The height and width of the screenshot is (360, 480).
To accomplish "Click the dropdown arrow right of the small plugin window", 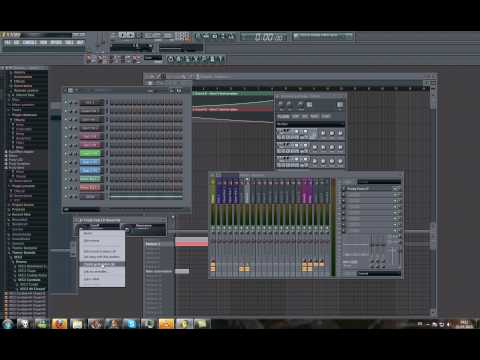I will [173, 218].
